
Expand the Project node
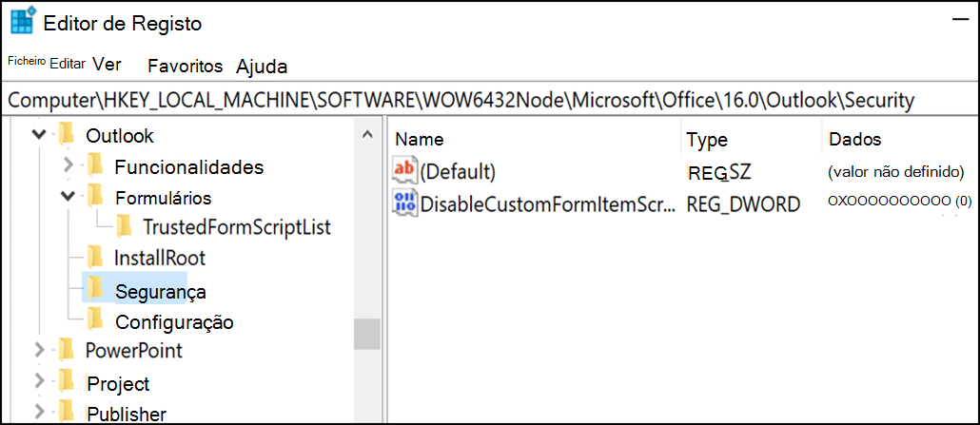(39, 380)
